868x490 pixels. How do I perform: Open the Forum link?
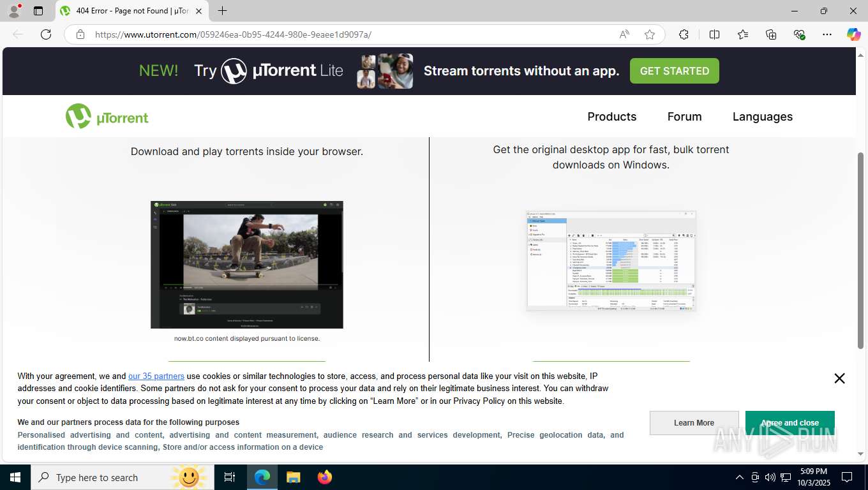pos(685,117)
